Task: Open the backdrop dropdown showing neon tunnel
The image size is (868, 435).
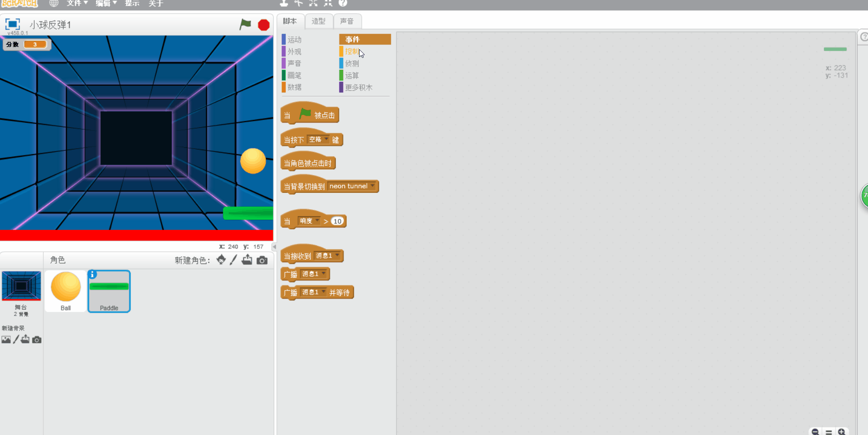Action: (352, 186)
